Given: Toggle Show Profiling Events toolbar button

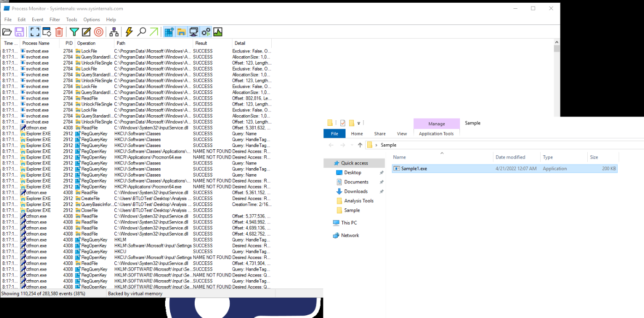Looking at the screenshot, I should pos(218,32).
